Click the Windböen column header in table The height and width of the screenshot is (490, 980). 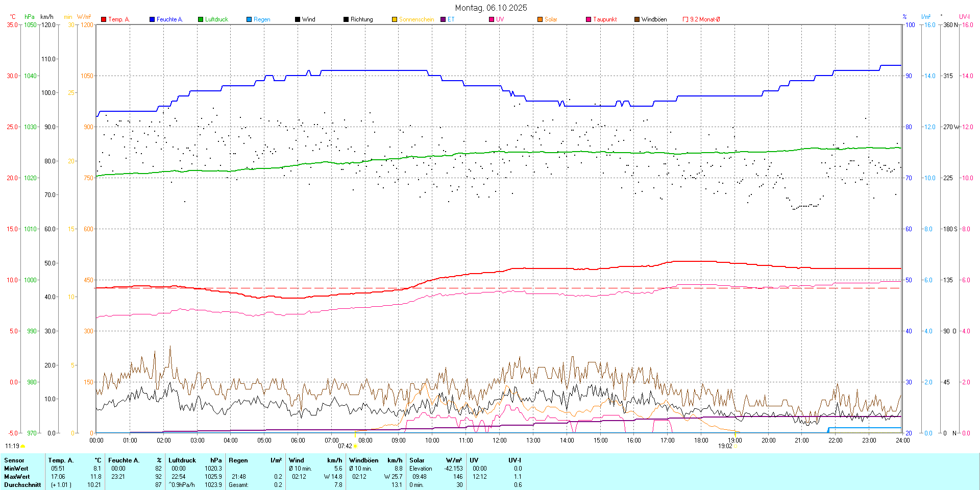coord(363,460)
